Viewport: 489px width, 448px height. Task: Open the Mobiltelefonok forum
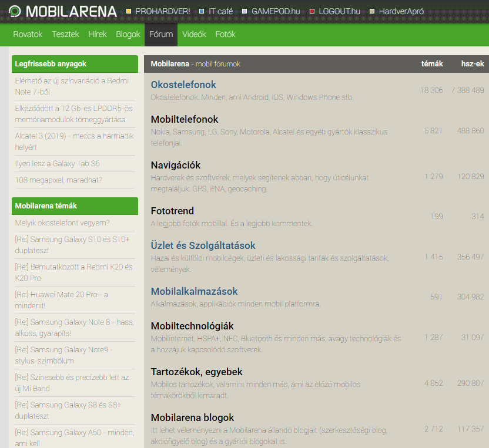[185, 119]
